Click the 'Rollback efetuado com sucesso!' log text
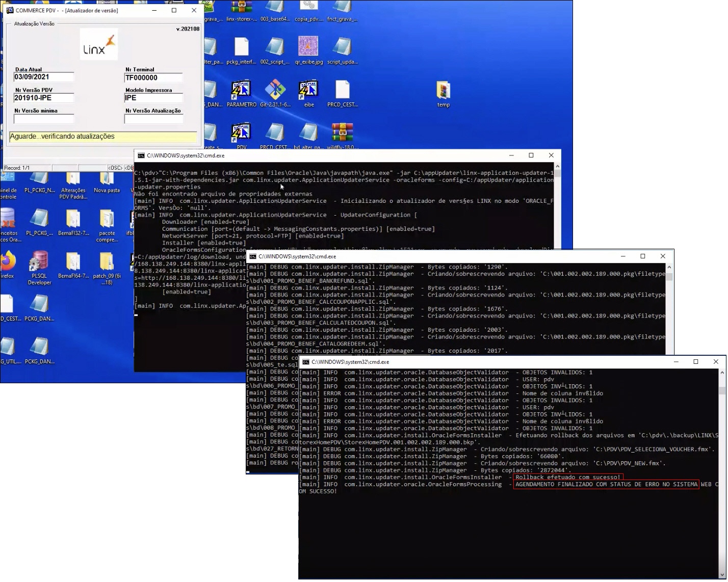 [568, 478]
